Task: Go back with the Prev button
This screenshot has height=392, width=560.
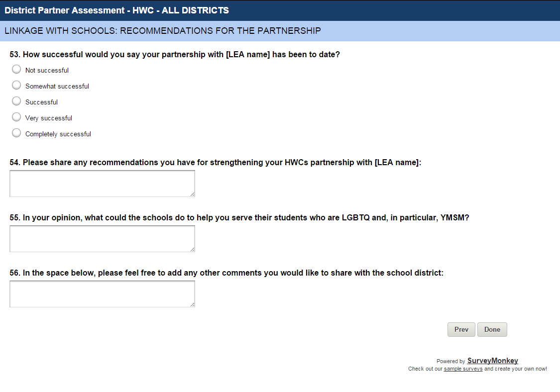Action: pos(461,329)
